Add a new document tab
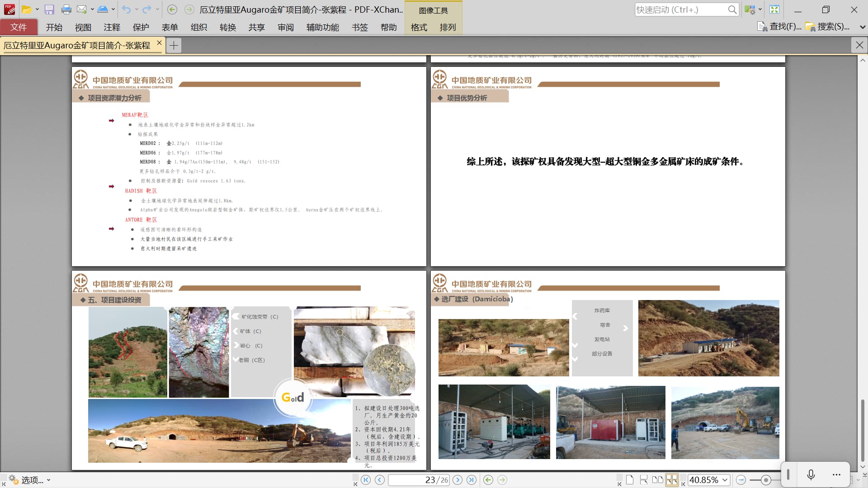This screenshot has height=488, width=868. [x=174, y=45]
